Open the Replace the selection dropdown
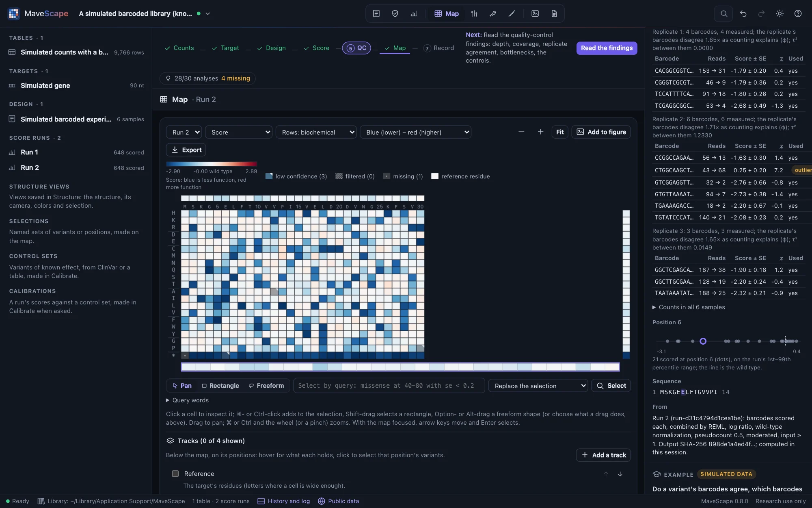This screenshot has height=508, width=812. (x=538, y=386)
